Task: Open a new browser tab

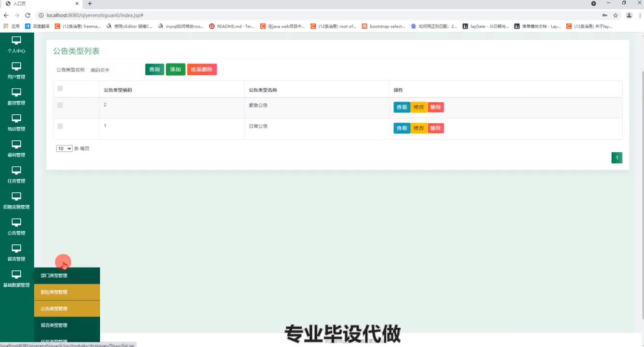Action: coord(90,3)
